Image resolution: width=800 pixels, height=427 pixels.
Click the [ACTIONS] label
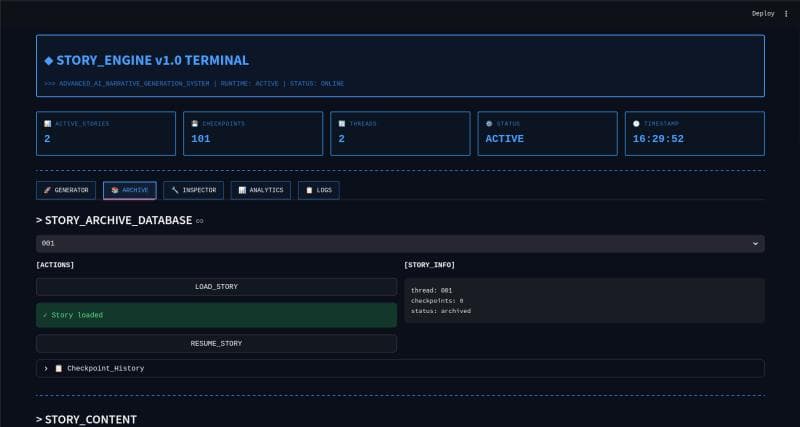[x=55, y=265]
